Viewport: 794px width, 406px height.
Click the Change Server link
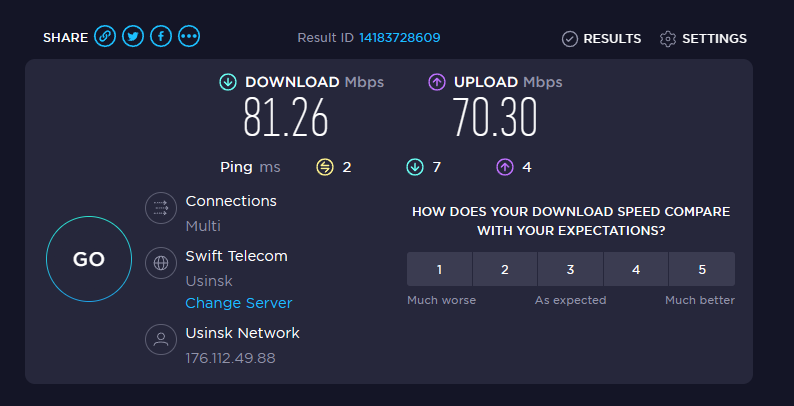coord(239,303)
